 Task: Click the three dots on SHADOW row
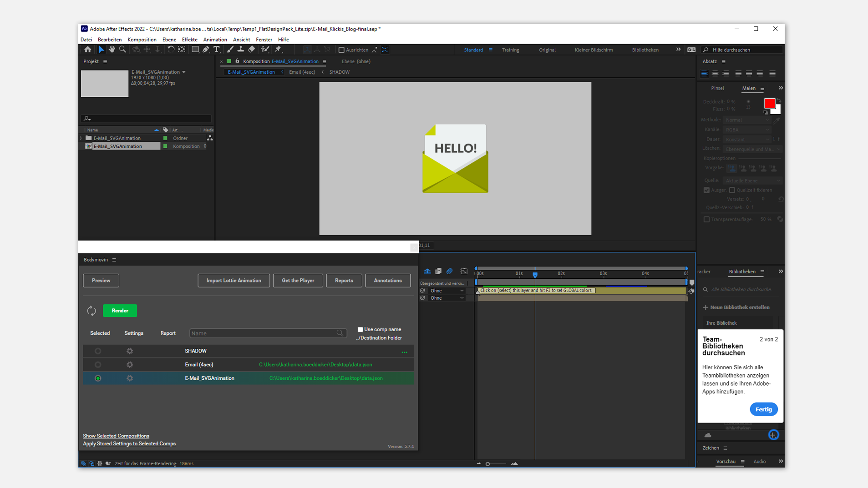click(404, 352)
